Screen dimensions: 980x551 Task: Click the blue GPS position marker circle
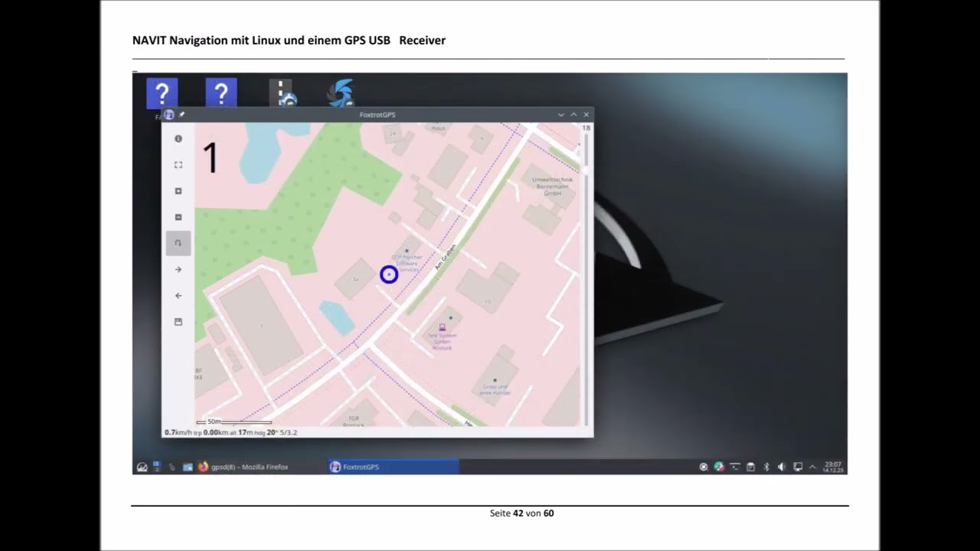(389, 274)
